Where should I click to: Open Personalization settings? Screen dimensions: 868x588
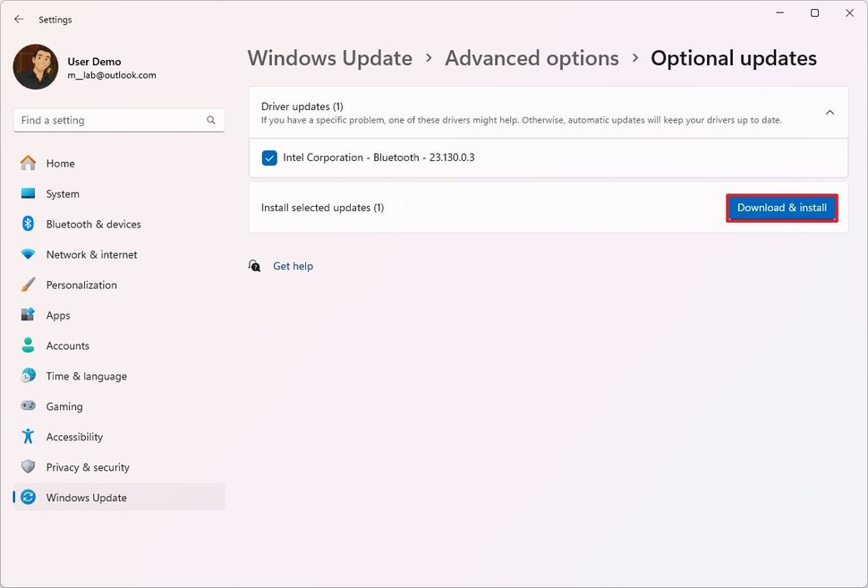(x=81, y=285)
